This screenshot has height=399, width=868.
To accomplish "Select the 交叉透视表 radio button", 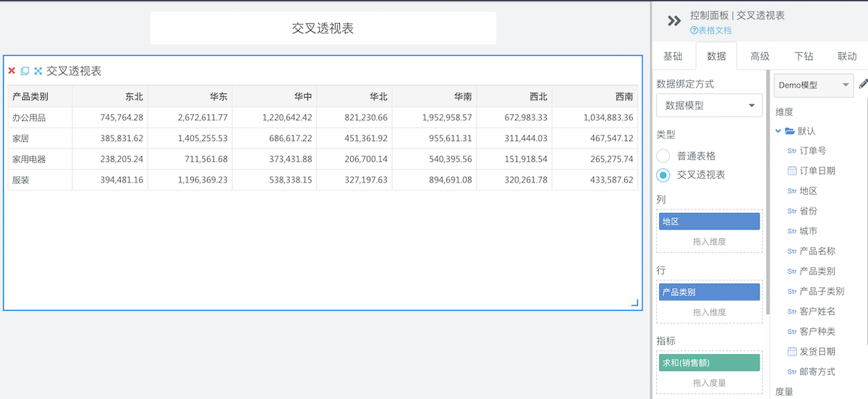I will tap(663, 175).
